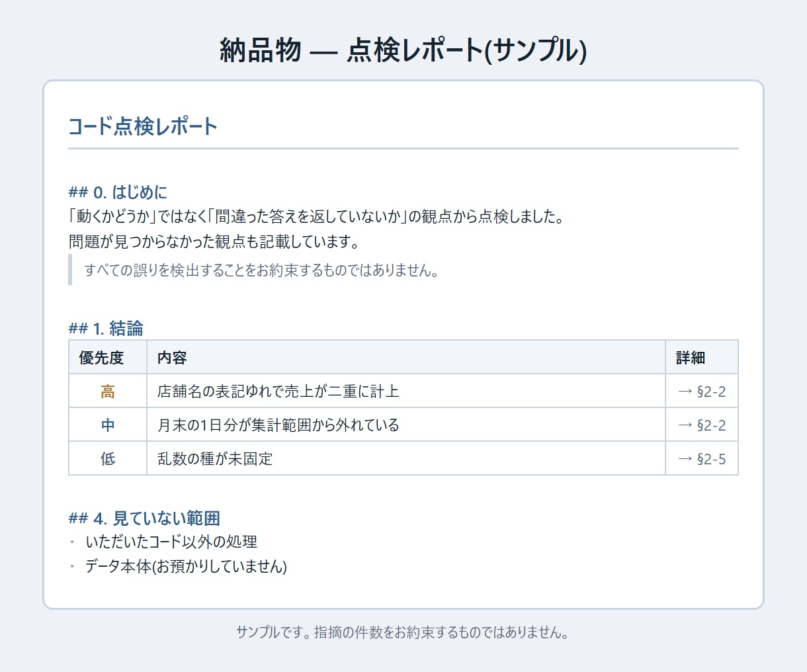This screenshot has height=672, width=807.
Task: Click the section heading ## 1. 結論
Action: [106, 328]
